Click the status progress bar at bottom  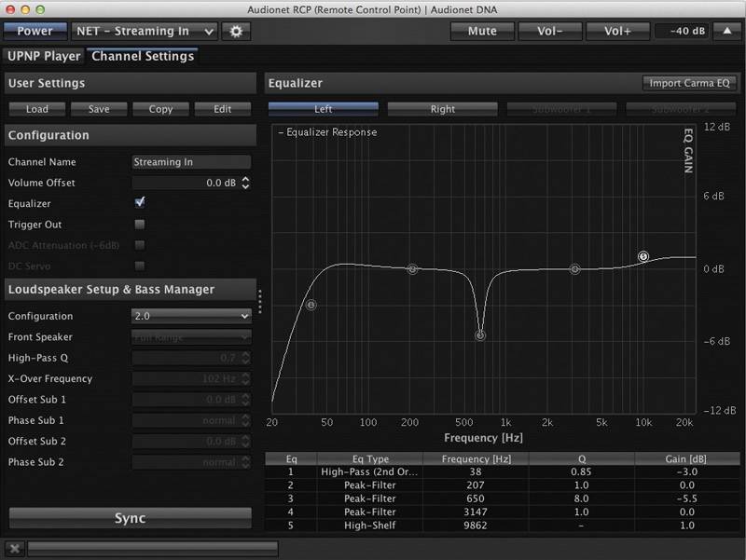click(153, 549)
